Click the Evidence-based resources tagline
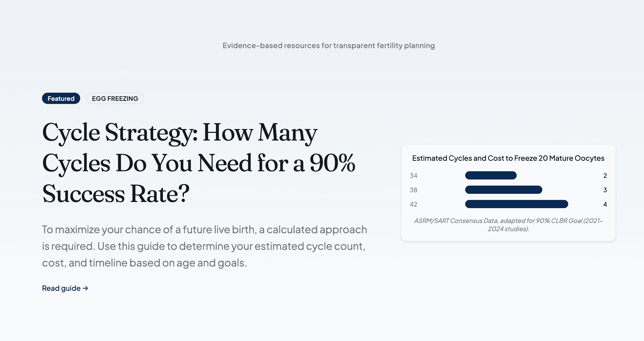The height and width of the screenshot is (341, 644). click(329, 46)
